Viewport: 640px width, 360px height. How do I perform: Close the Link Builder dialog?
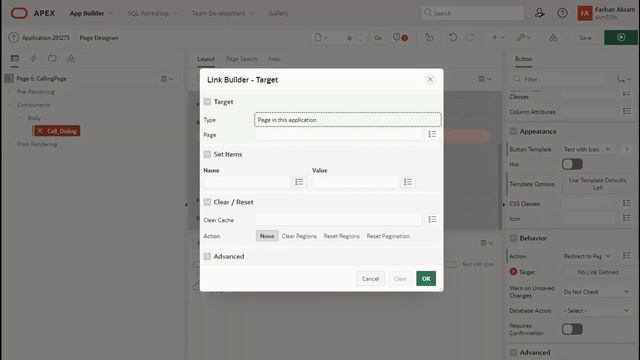(x=430, y=80)
